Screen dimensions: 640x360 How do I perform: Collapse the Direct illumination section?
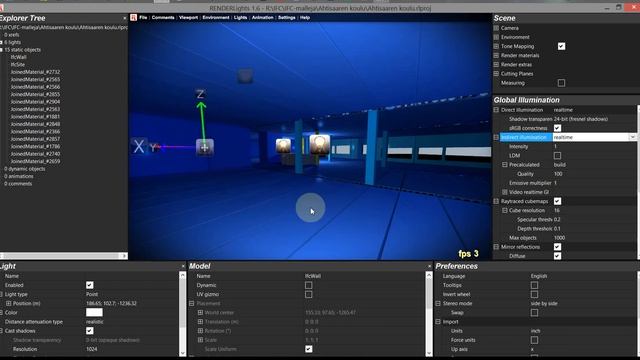pyautogui.click(x=496, y=110)
